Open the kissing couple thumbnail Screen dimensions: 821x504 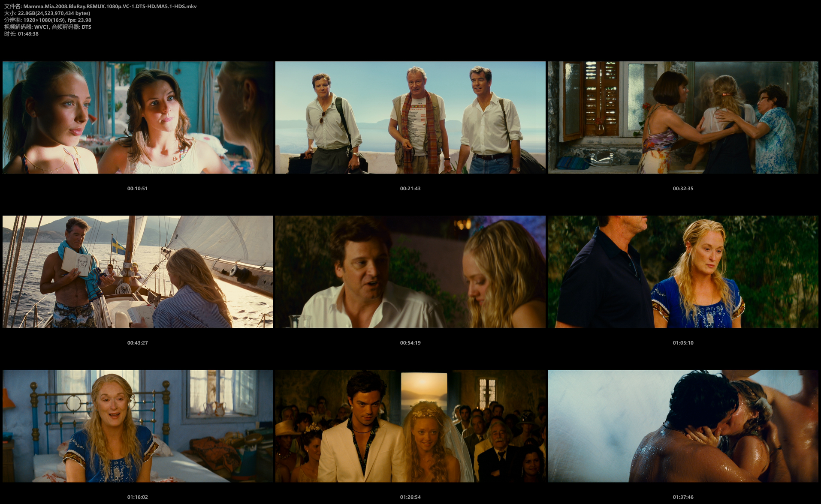pos(683,426)
